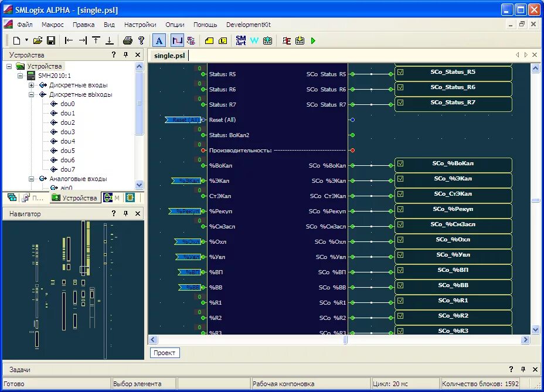Toggle checkbox on SCo_Status_R7 block
This screenshot has width=544, height=392.
click(400, 103)
